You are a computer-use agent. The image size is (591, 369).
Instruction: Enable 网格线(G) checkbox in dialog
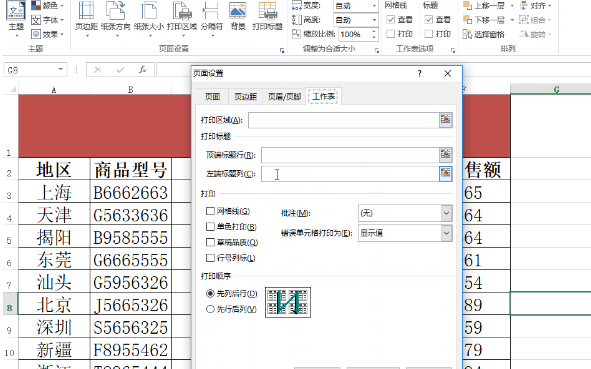click(210, 211)
